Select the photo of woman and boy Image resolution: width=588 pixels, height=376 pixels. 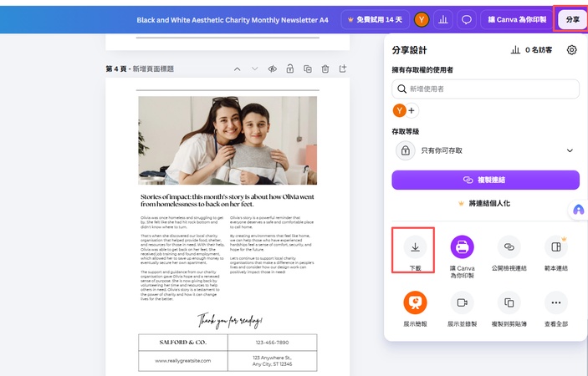coord(228,140)
